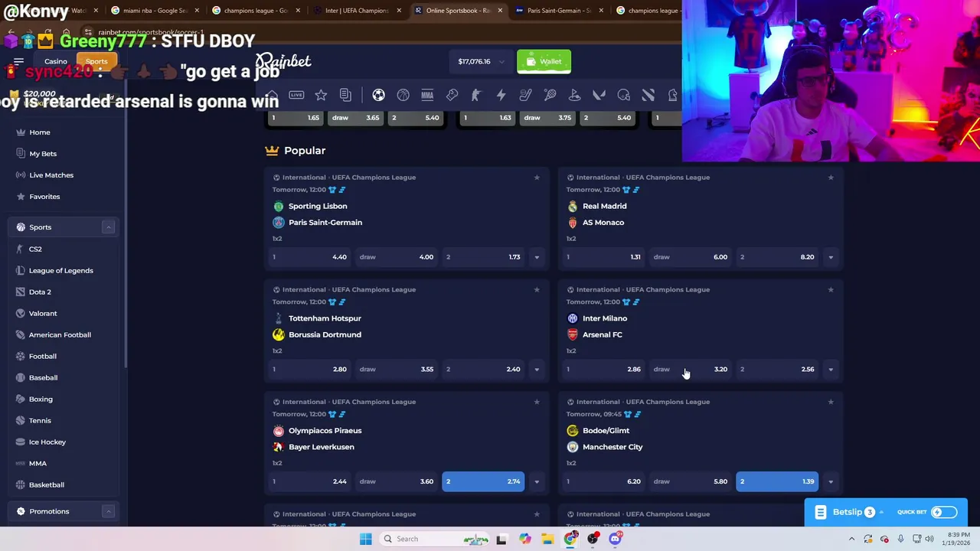Switch to the miami nba Google browser tab

155,11
